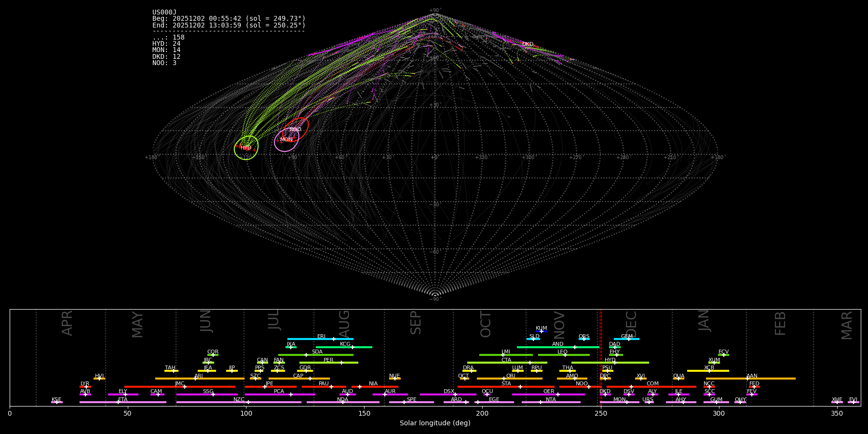Select the AND shower label in the timeline
The image size is (868, 434).
[x=557, y=344]
